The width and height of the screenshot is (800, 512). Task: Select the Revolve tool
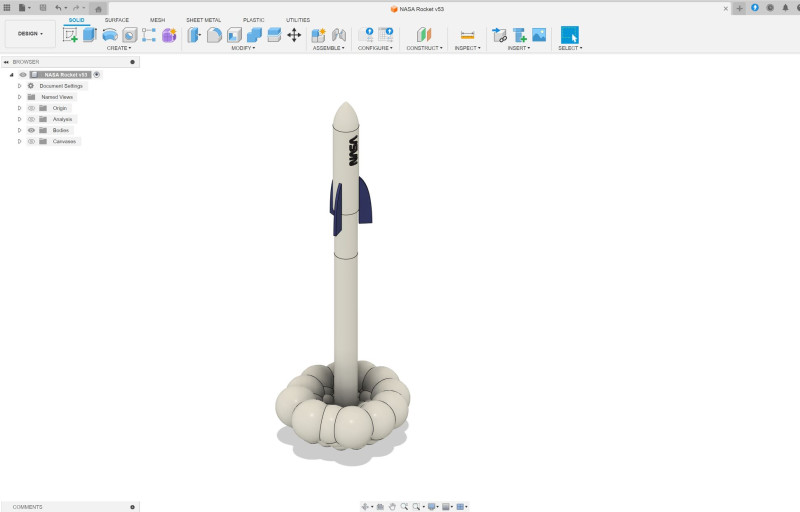[x=110, y=35]
